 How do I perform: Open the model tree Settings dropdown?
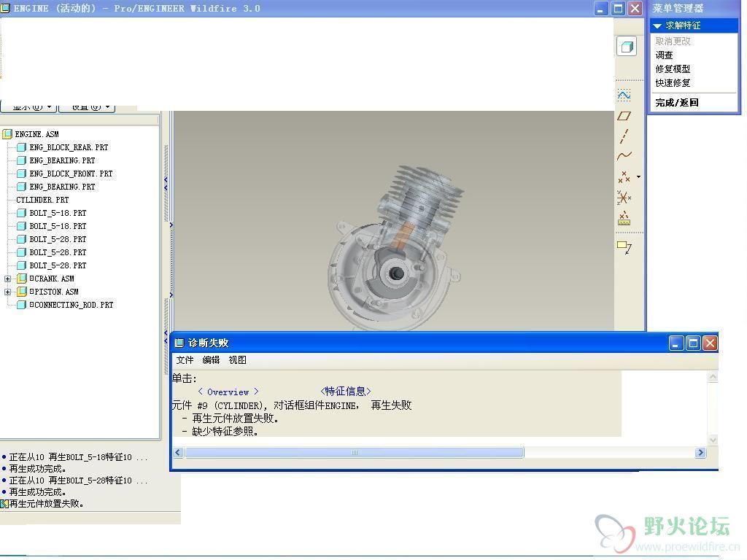(87, 108)
